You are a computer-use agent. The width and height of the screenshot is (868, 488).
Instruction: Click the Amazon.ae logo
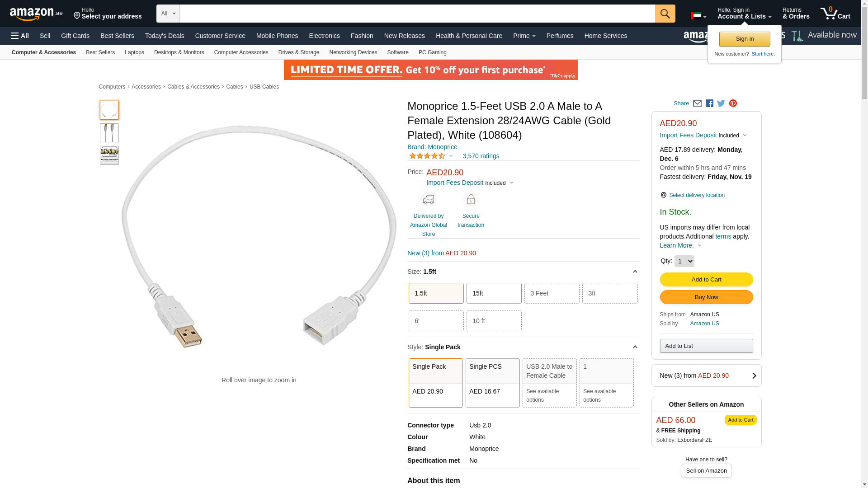point(36,14)
